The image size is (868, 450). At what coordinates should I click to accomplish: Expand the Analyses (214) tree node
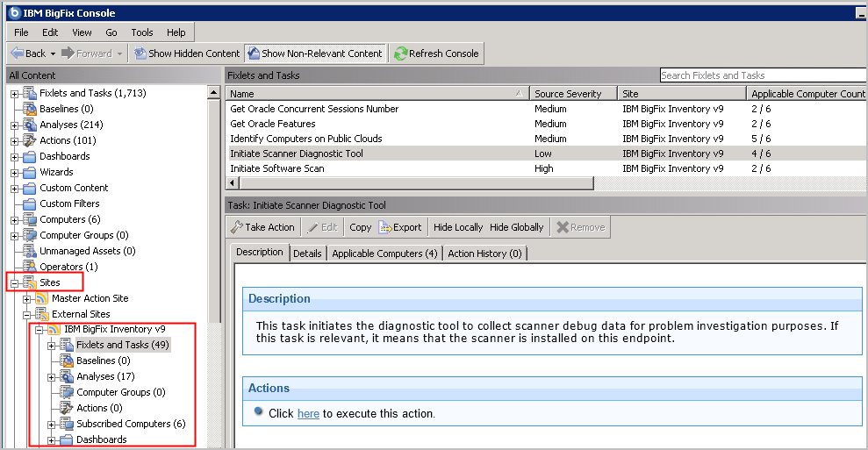tap(14, 125)
